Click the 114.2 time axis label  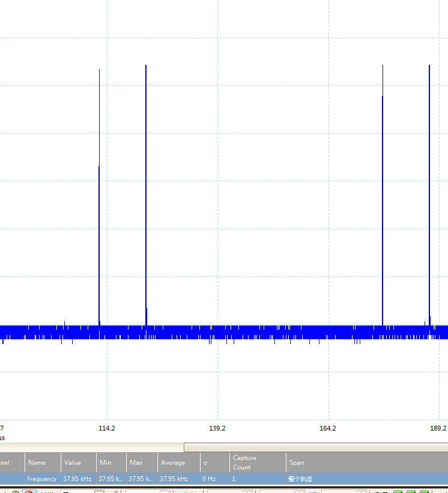[107, 428]
